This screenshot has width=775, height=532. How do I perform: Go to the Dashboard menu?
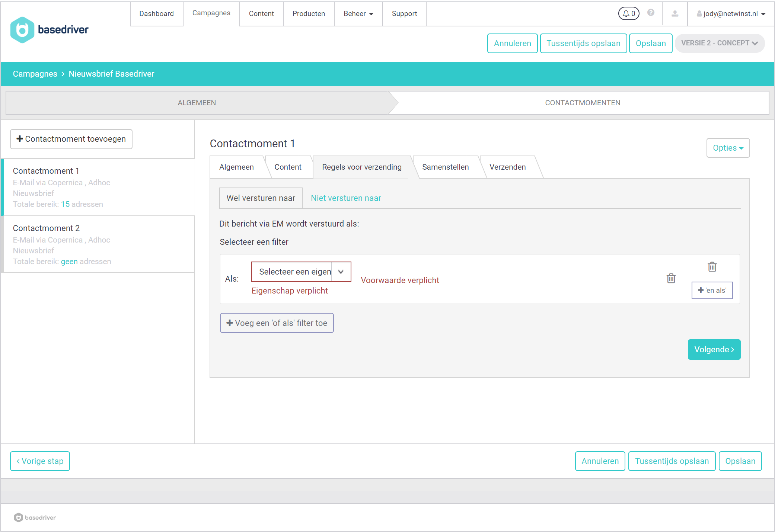(x=156, y=14)
